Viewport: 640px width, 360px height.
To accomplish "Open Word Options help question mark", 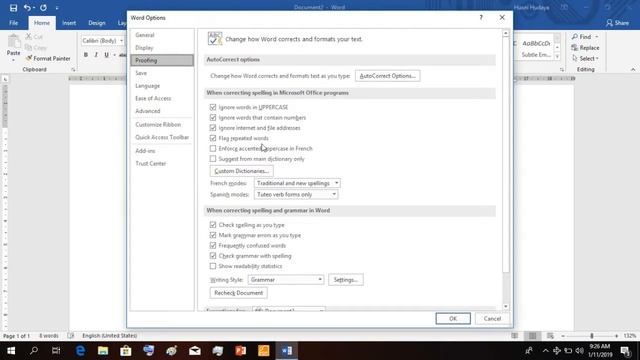I will pyautogui.click(x=481, y=18).
